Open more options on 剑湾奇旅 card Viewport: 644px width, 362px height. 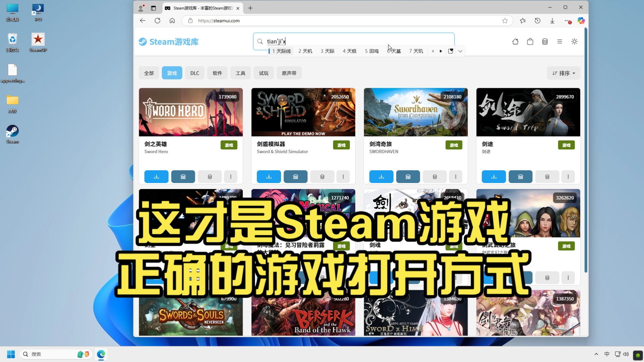455,177
